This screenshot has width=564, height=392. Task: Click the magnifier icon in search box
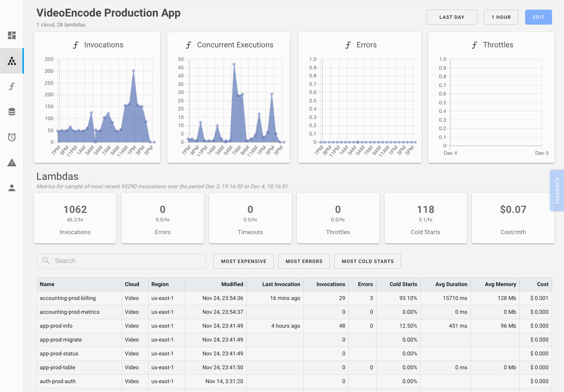tap(46, 261)
